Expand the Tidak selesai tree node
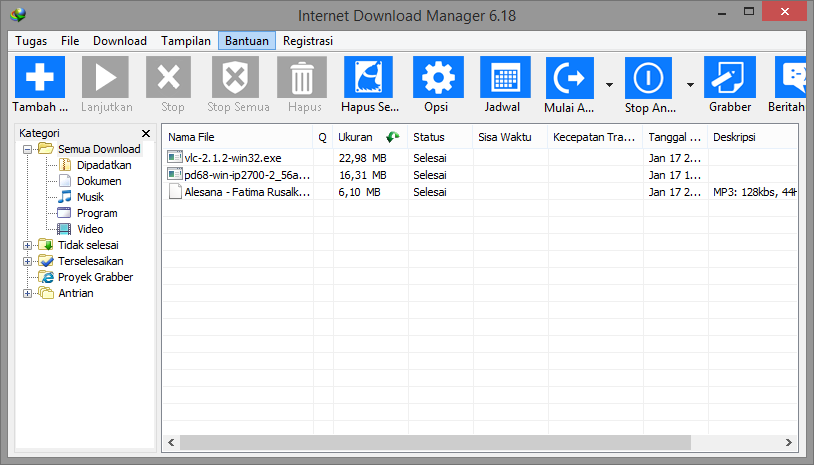This screenshot has height=465, width=814. pyautogui.click(x=28, y=245)
